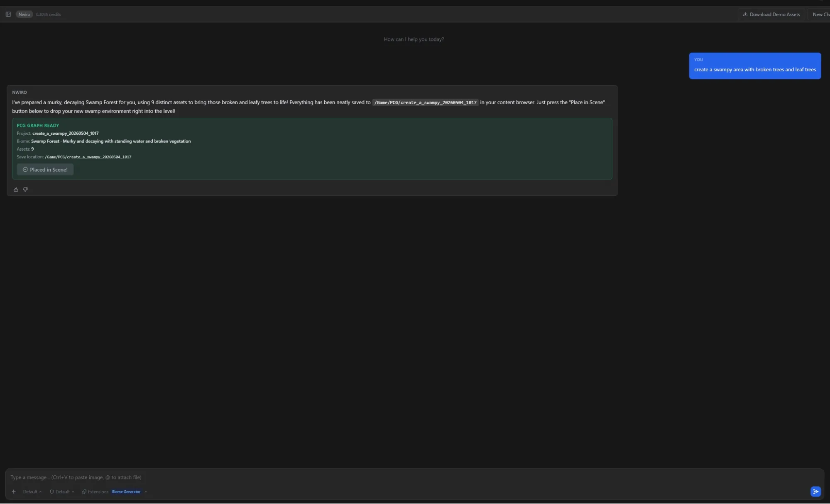Click Download Demo Assets button

click(x=771, y=14)
